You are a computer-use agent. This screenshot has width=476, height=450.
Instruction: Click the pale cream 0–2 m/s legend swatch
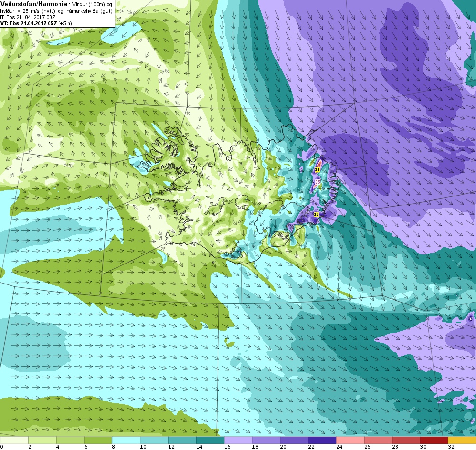[x=14, y=440]
